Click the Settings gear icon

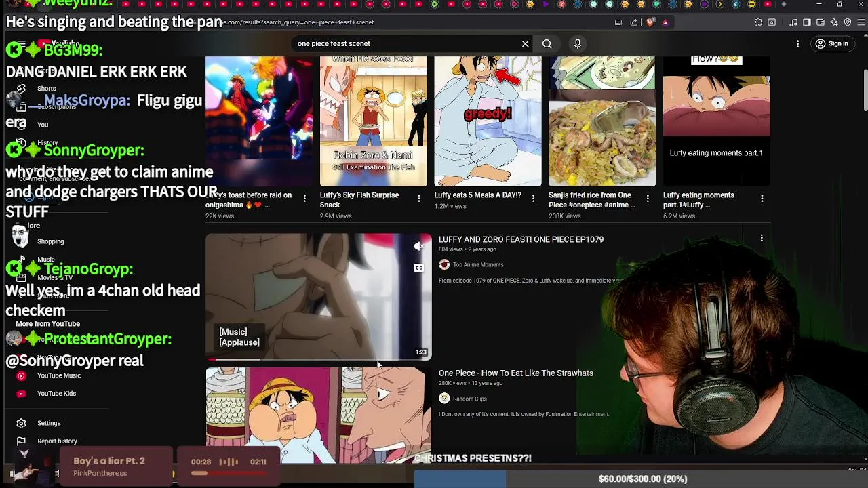pyautogui.click(x=21, y=423)
